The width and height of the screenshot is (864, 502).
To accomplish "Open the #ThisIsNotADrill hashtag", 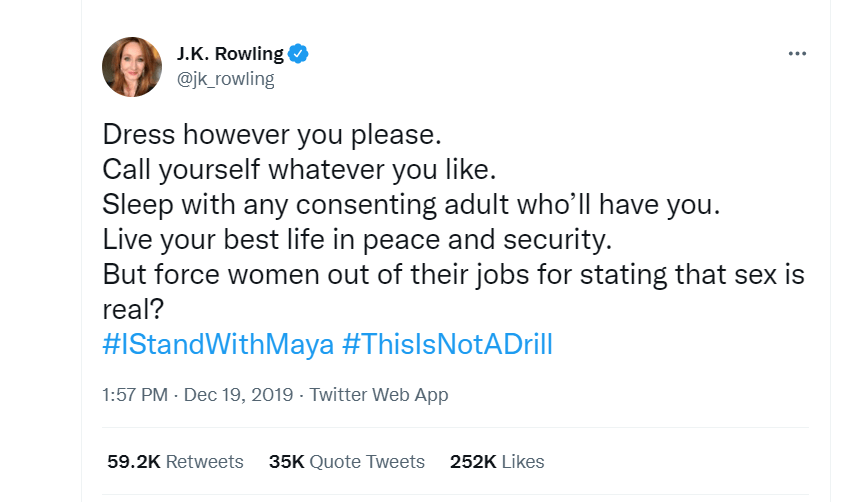I will pos(447,345).
